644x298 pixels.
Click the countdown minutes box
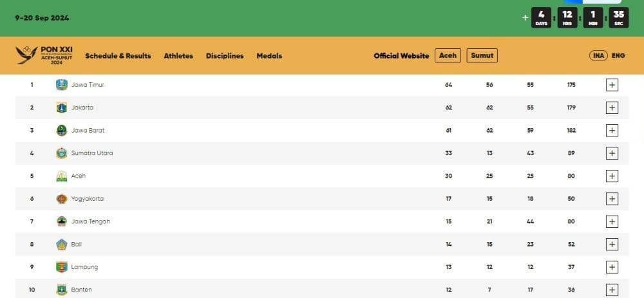593,17
